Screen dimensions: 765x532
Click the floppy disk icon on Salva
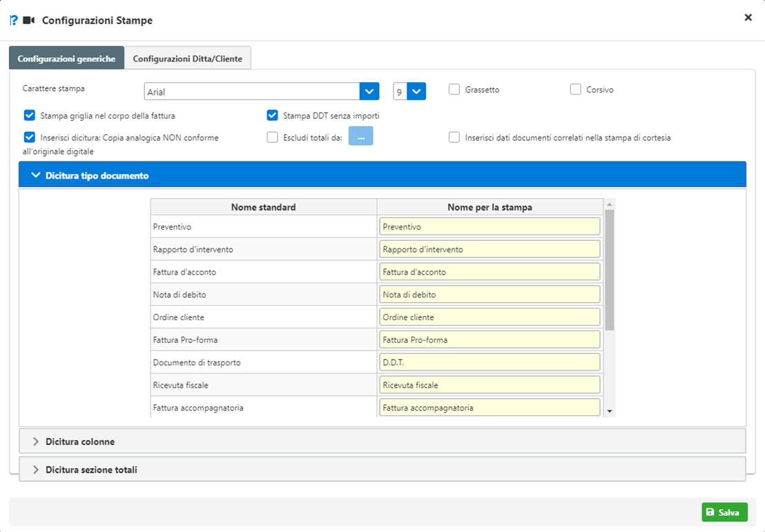click(710, 512)
